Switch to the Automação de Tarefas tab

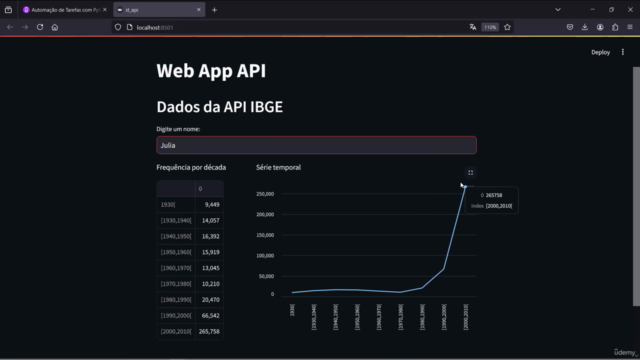[x=65, y=10]
